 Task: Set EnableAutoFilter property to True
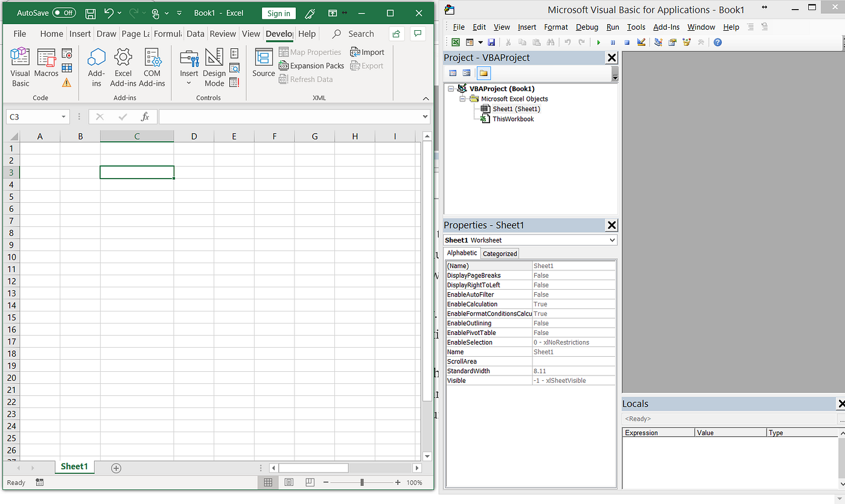coord(573,294)
